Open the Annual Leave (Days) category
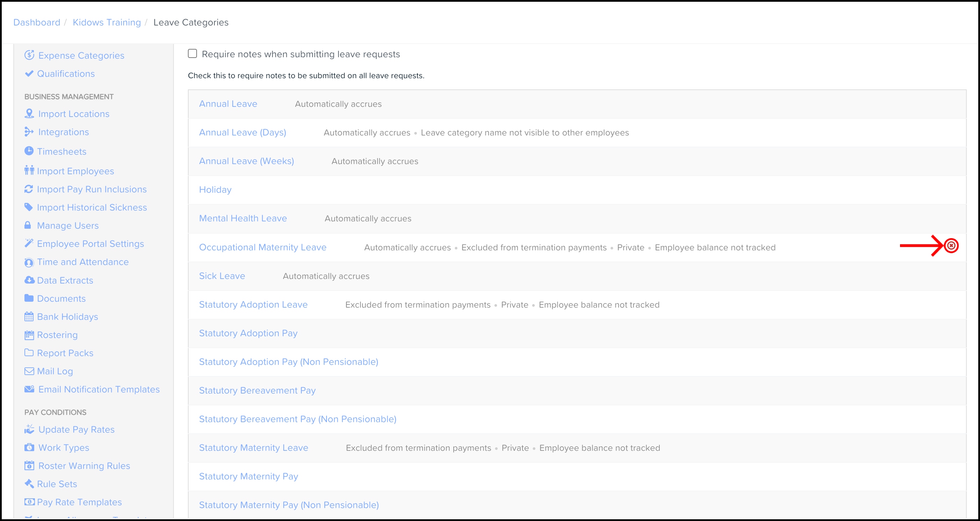The image size is (980, 521). [242, 132]
